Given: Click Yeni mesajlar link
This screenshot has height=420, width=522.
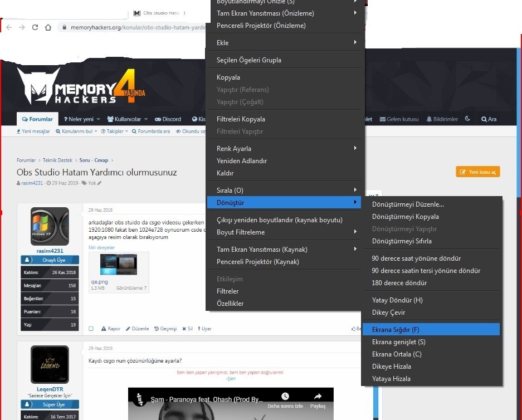Looking at the screenshot, I should [x=33, y=131].
